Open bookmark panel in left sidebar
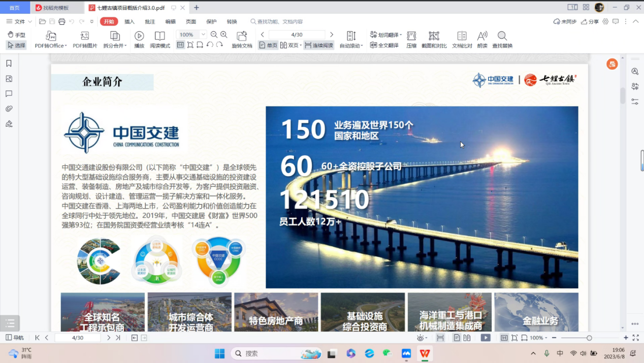 coord(9,63)
